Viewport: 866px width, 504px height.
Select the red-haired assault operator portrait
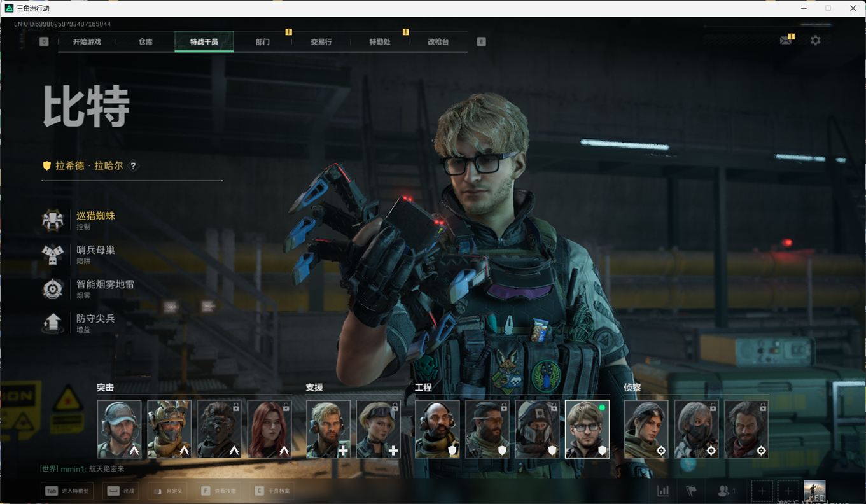pos(269,429)
